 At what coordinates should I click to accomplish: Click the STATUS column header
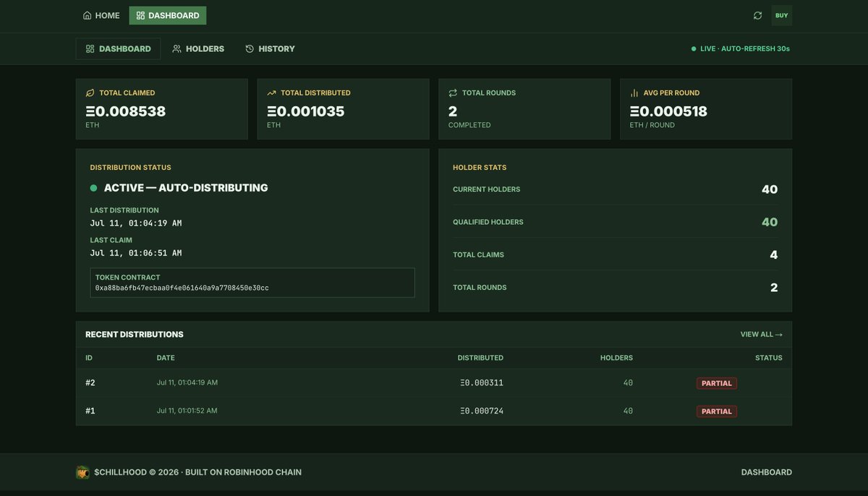[769, 358]
